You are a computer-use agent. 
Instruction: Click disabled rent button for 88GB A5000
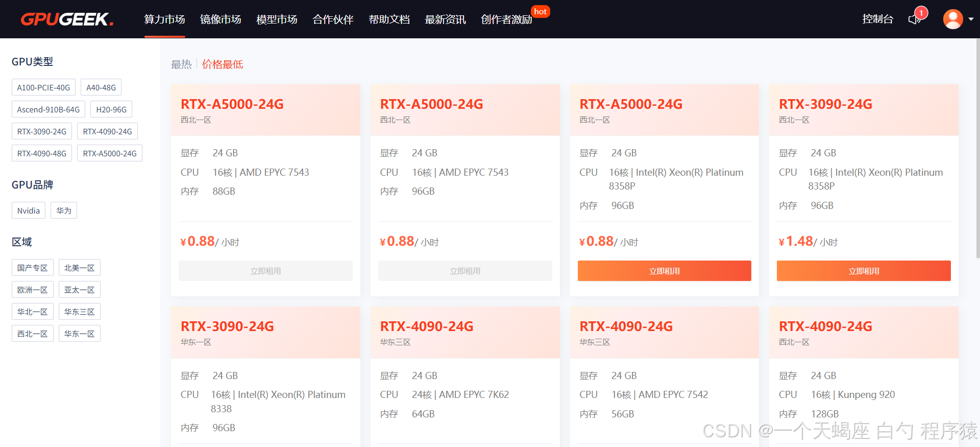click(x=265, y=271)
